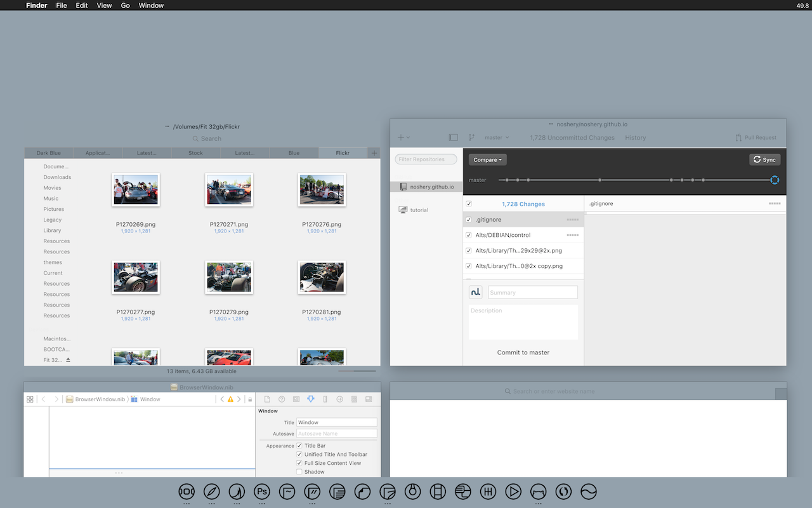This screenshot has height=508, width=812.
Task: Open the Edit menu
Action: [x=82, y=5]
